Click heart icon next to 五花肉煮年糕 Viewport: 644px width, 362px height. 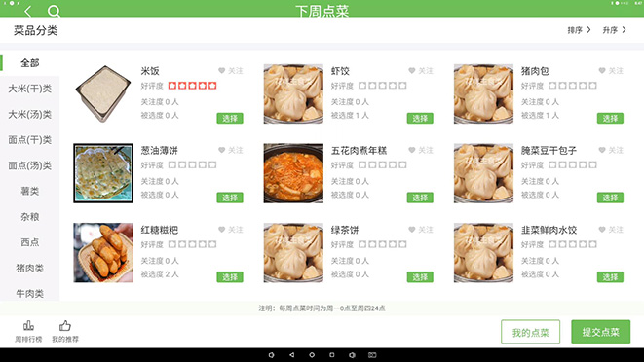[412, 150]
